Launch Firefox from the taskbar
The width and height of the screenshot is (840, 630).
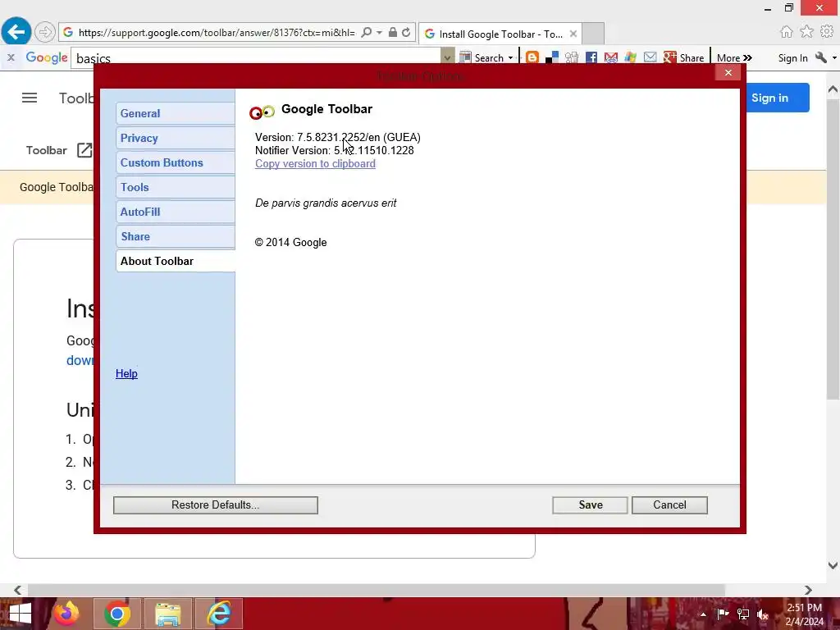tap(66, 614)
